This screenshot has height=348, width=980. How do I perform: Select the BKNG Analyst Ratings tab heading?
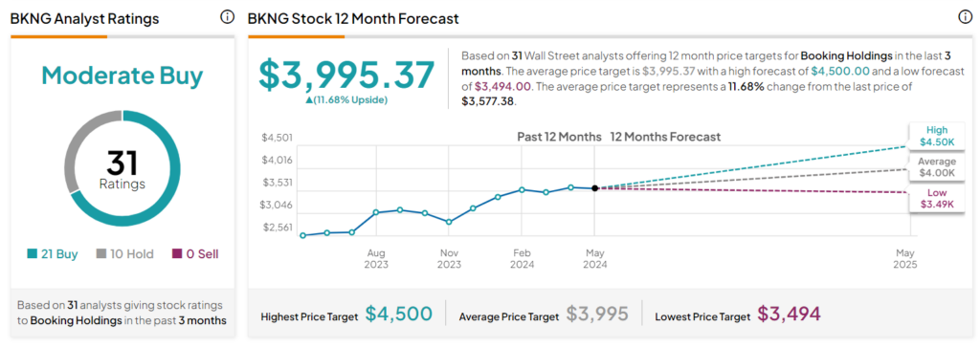(85, 19)
